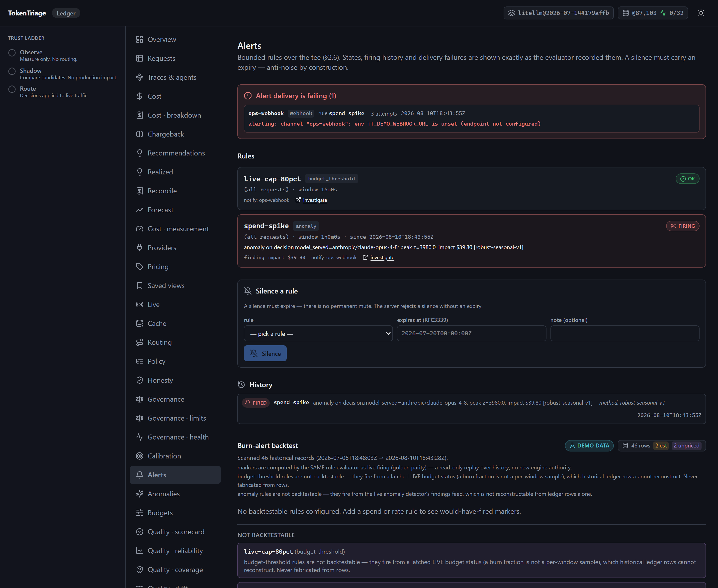Toggle the light/dark theme sun icon

pyautogui.click(x=701, y=13)
